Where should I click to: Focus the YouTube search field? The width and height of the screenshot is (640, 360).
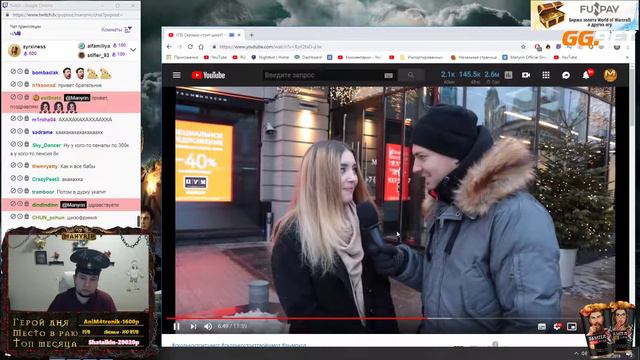(x=324, y=75)
